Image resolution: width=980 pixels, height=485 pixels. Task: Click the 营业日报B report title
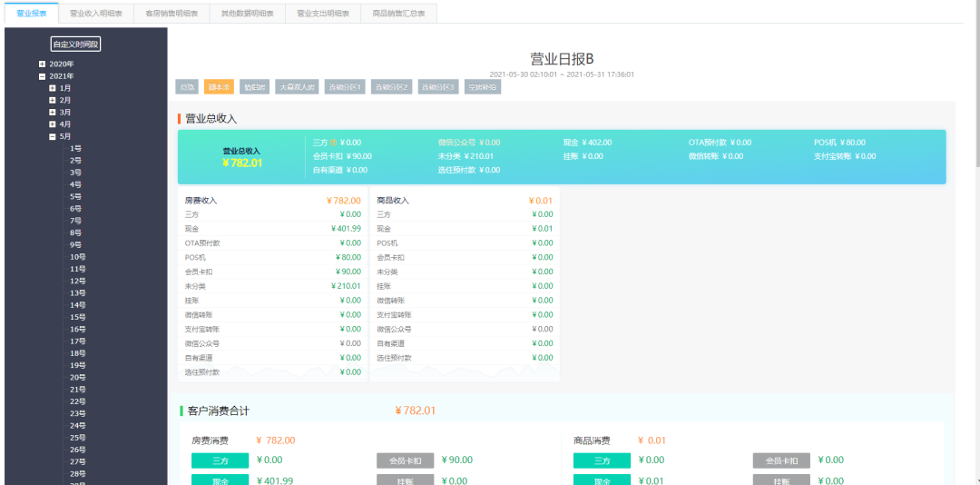tap(562, 59)
